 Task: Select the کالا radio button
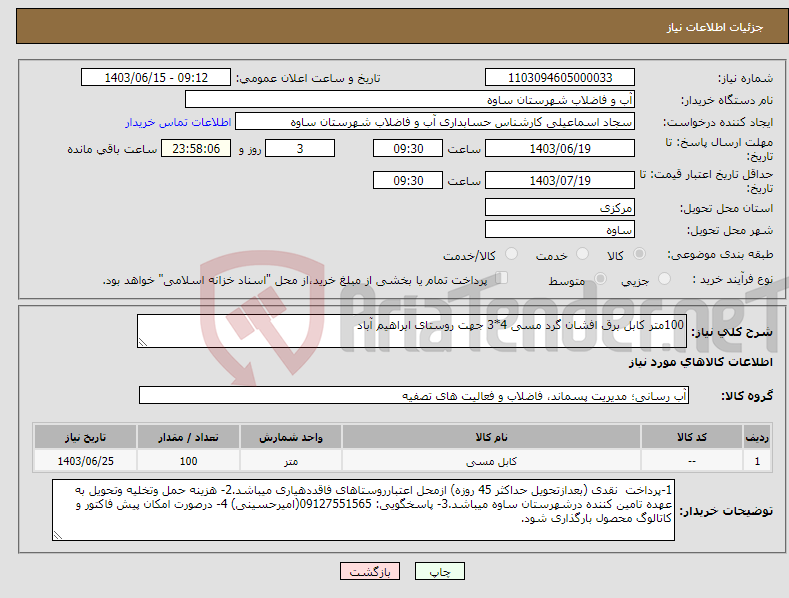pyautogui.click(x=640, y=254)
